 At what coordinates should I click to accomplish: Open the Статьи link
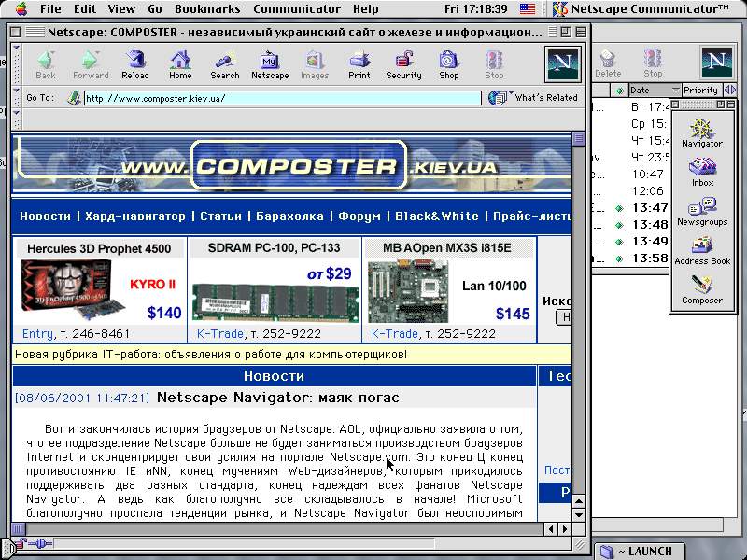[220, 217]
